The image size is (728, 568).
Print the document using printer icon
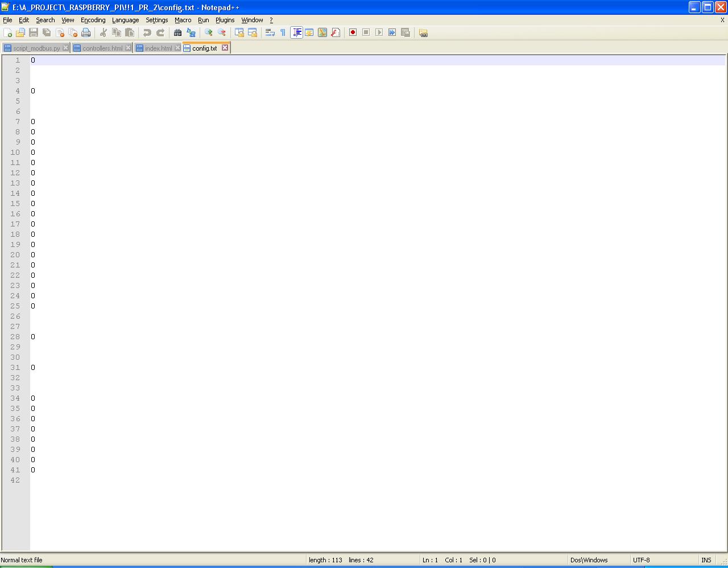tap(86, 32)
